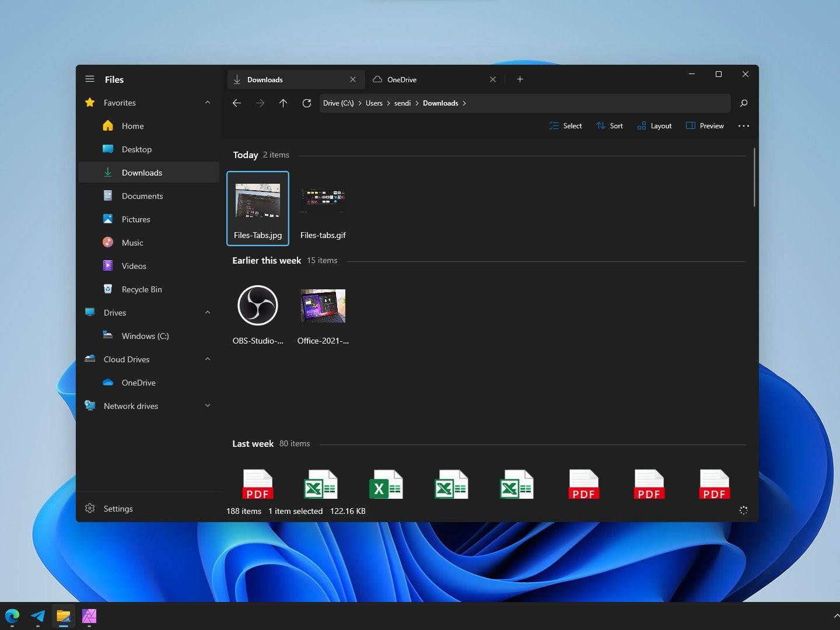Open Desktop in the sidebar
This screenshot has width=840, height=630.
click(149, 149)
